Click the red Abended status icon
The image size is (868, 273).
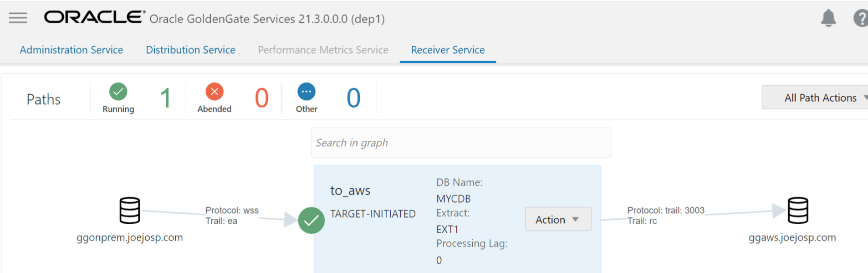(215, 91)
